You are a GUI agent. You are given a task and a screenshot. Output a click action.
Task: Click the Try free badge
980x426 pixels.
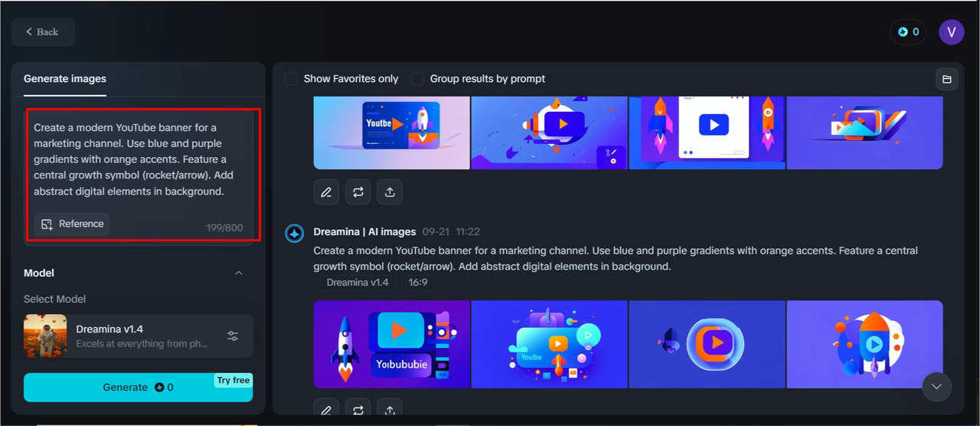coord(234,380)
